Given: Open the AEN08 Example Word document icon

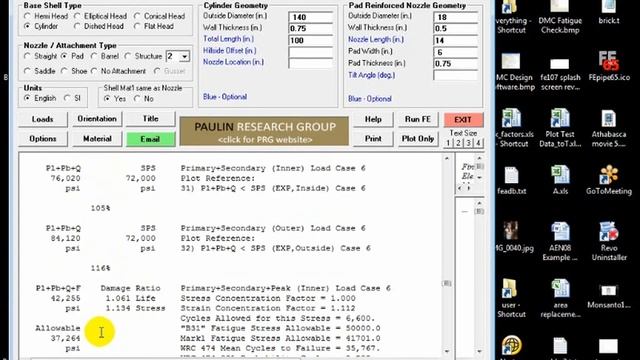Looking at the screenshot, I should pos(560,242).
